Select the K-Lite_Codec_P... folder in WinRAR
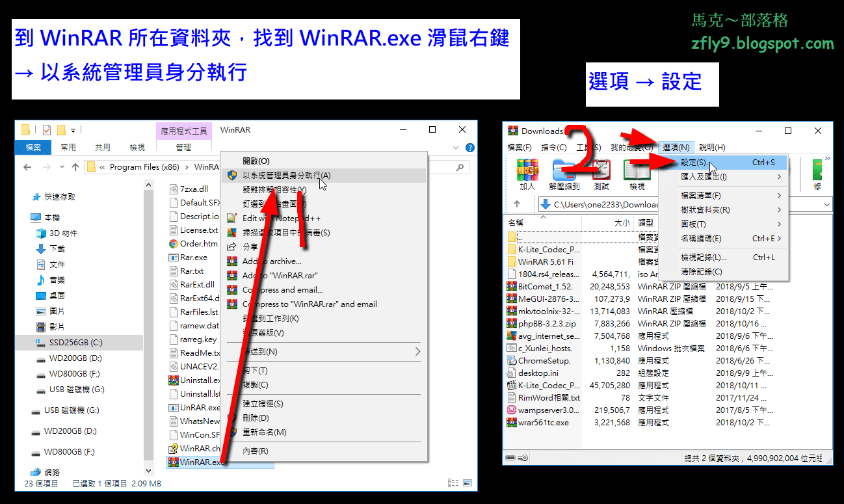The image size is (844, 504). tap(544, 249)
